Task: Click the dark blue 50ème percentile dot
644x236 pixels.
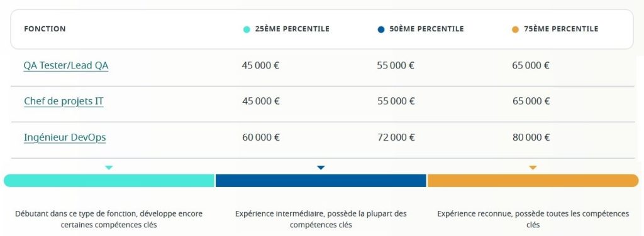Action: [380, 29]
